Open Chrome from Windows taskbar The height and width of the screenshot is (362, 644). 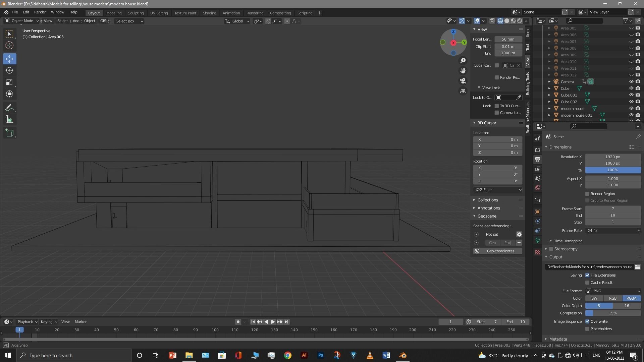[288, 356]
